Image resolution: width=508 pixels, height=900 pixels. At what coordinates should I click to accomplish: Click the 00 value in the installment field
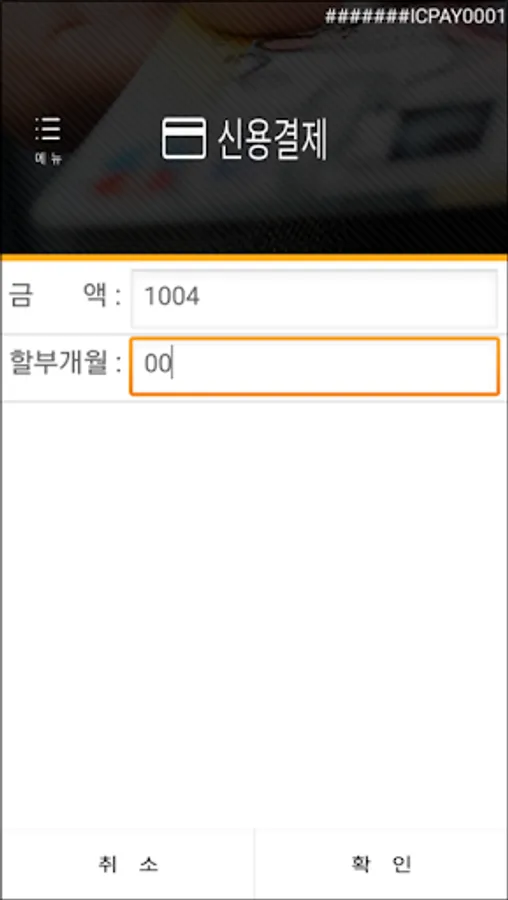(158, 365)
